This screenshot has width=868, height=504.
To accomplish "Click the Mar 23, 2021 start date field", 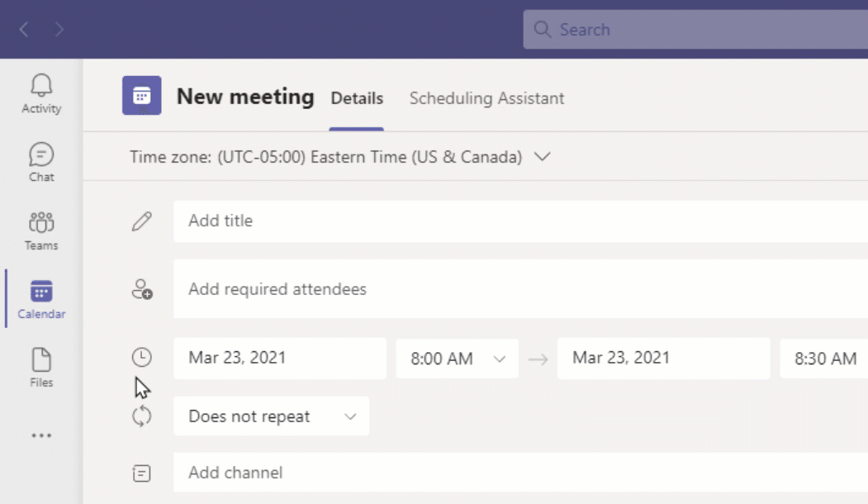I will [x=279, y=358].
